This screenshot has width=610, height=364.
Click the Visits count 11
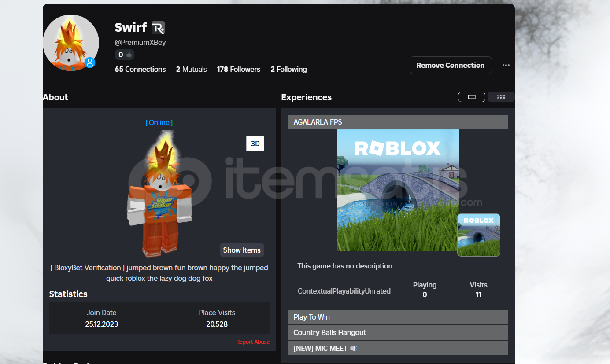(x=478, y=294)
